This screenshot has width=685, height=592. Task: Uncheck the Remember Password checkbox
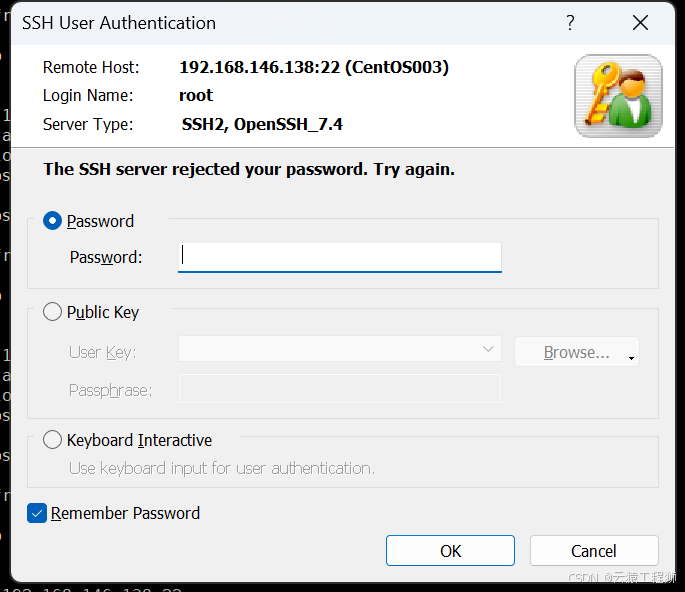(x=37, y=513)
